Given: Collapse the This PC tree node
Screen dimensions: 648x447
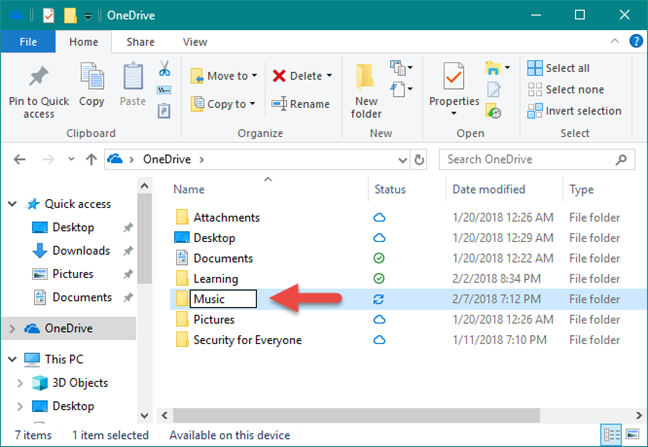Looking at the screenshot, I should 12,359.
